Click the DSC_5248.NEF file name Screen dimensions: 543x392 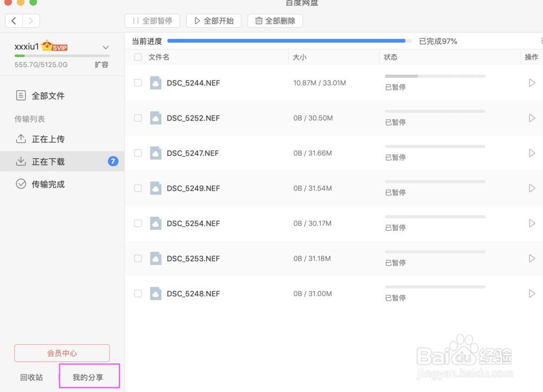193,294
